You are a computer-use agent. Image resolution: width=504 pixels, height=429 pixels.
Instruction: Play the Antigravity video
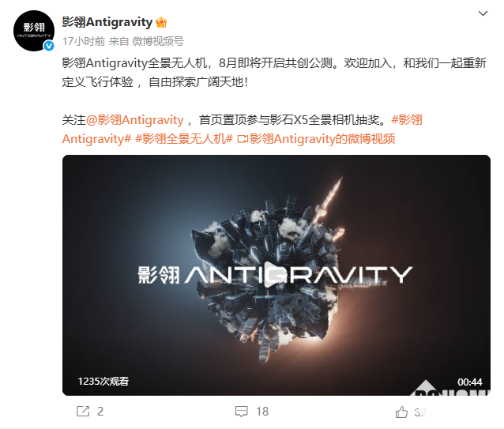coord(273,274)
